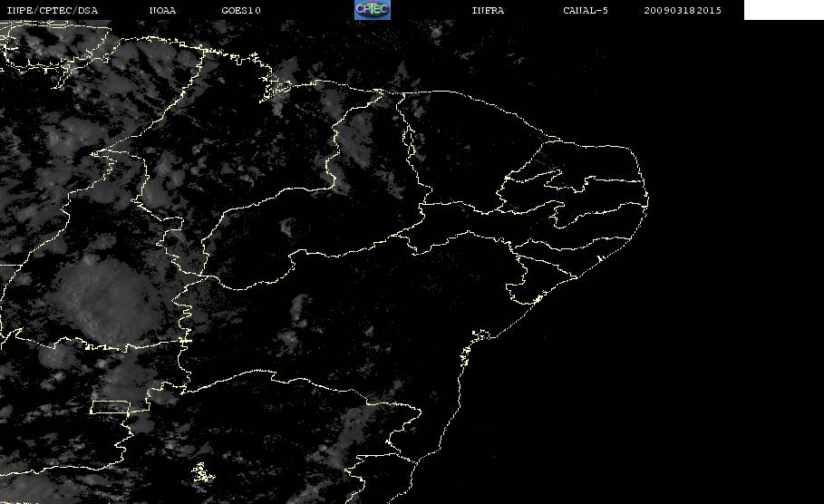Click the GOES10 satellite label
824x504 pixels.
[241, 11]
